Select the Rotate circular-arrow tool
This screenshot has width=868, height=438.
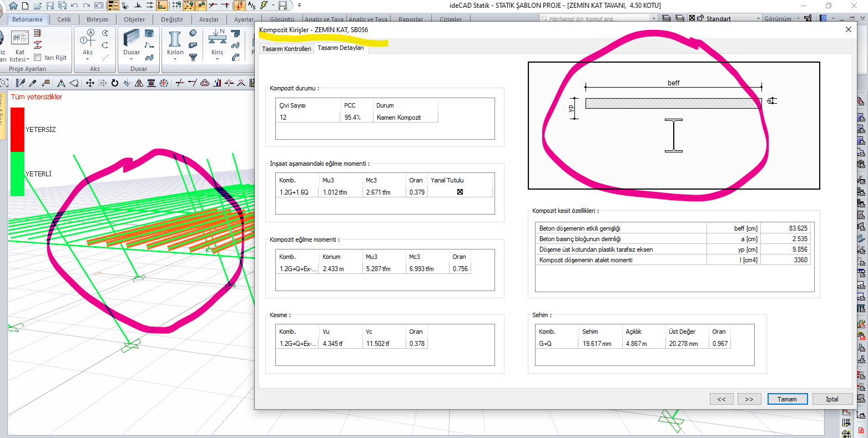(x=114, y=83)
